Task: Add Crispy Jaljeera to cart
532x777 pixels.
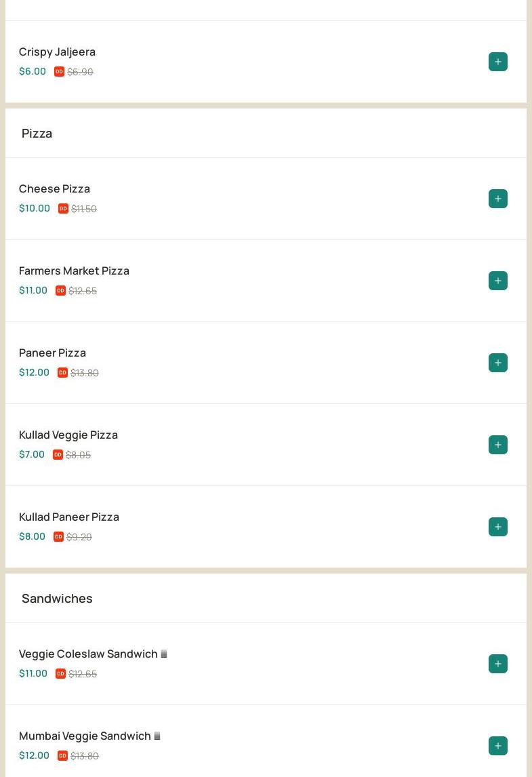Action: coord(497,62)
